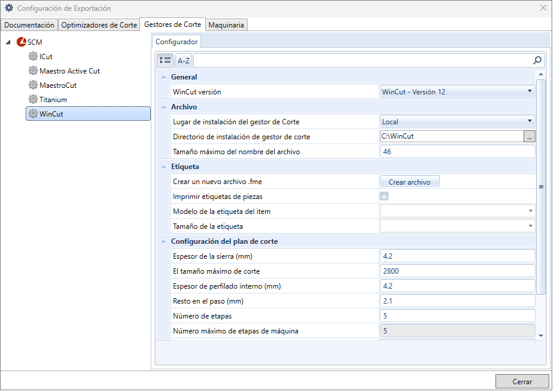Click the Número de etapas field
The image size is (557, 392).
(458, 316)
